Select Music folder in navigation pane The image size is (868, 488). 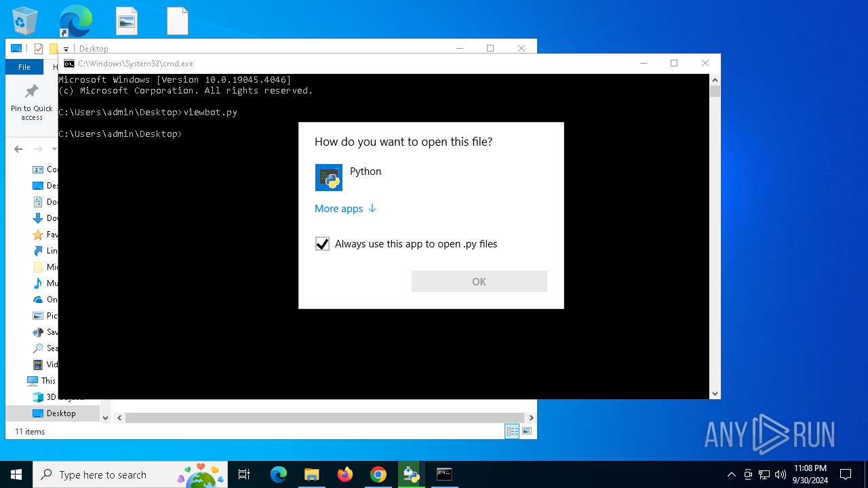(x=45, y=283)
